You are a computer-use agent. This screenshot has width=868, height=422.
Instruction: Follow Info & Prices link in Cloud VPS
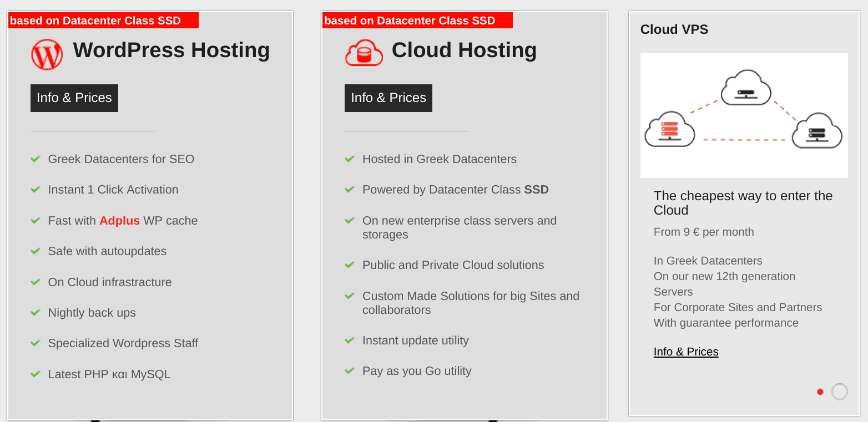pos(686,352)
